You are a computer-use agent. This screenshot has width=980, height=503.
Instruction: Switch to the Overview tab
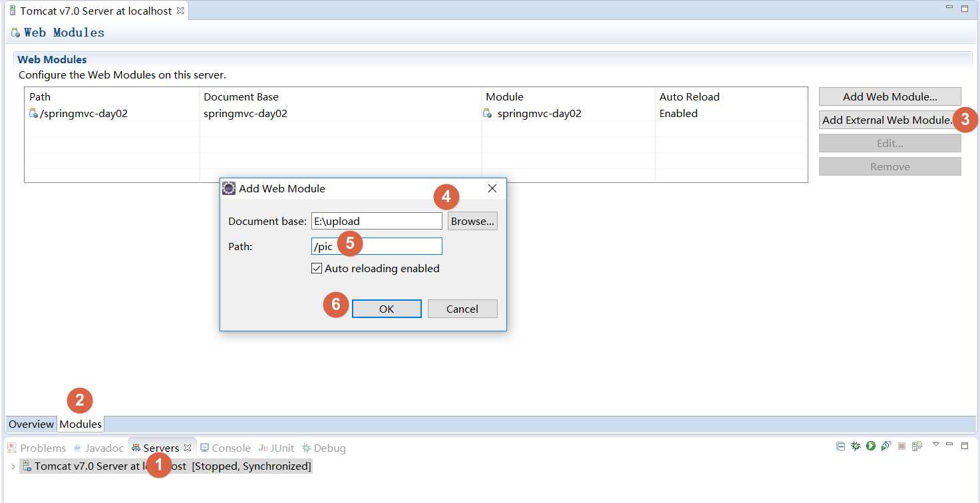(31, 424)
